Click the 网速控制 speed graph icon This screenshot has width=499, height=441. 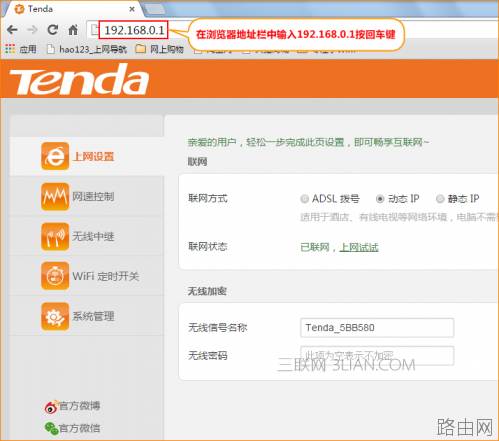[x=55, y=196]
